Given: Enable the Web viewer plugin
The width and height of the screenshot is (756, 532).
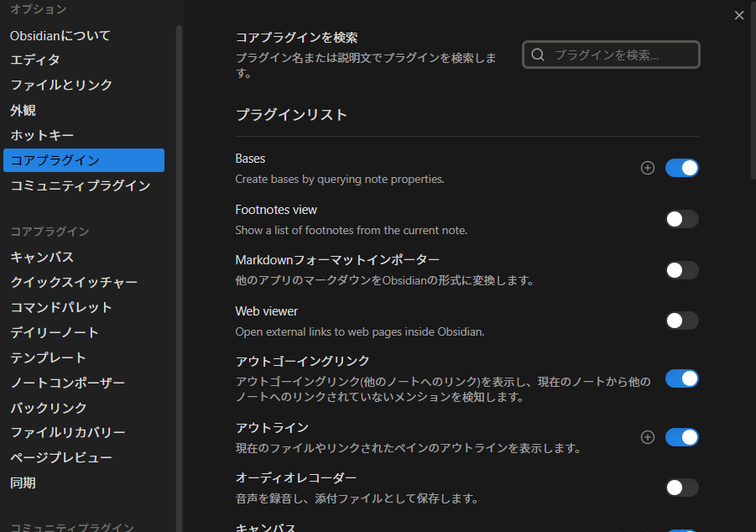Looking at the screenshot, I should (681, 321).
